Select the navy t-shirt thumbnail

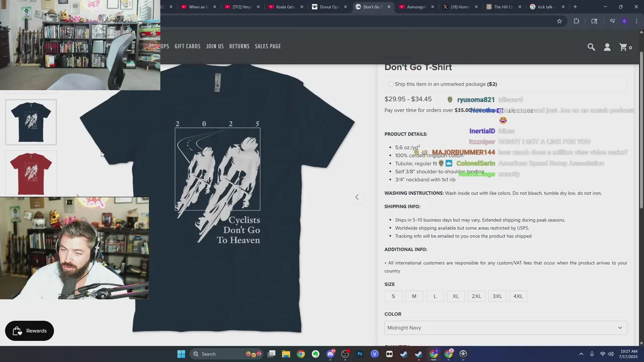click(31, 122)
